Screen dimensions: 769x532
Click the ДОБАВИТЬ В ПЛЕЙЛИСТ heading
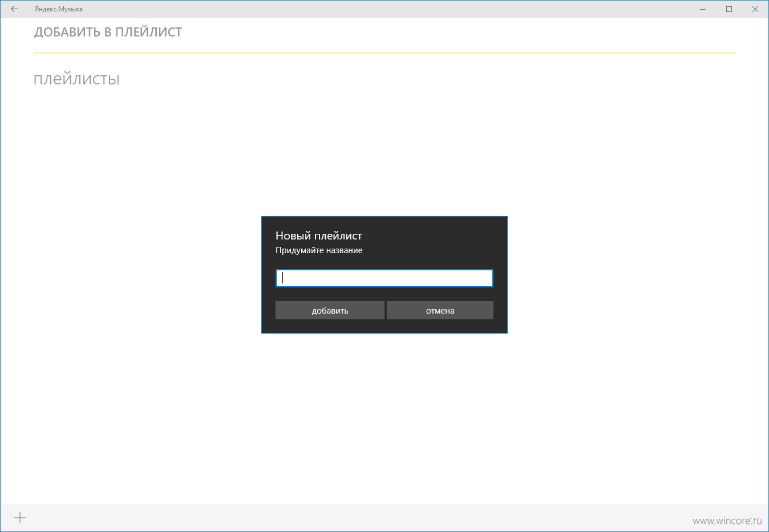click(x=108, y=33)
